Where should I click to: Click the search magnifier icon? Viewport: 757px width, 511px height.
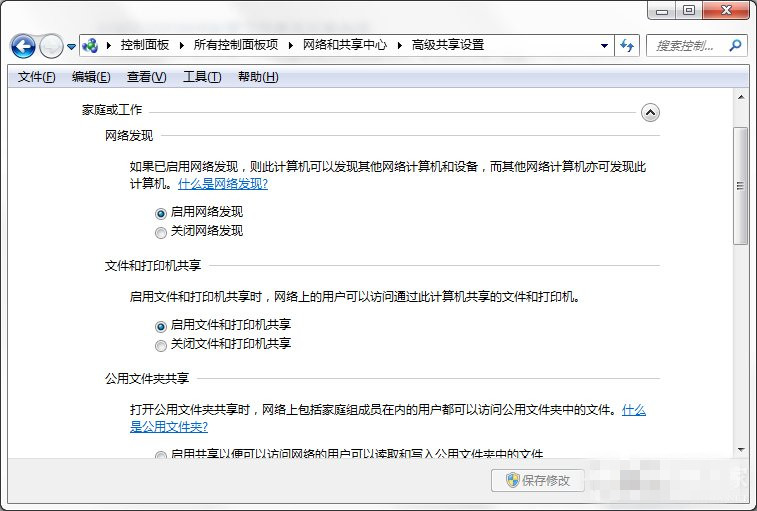[735, 46]
